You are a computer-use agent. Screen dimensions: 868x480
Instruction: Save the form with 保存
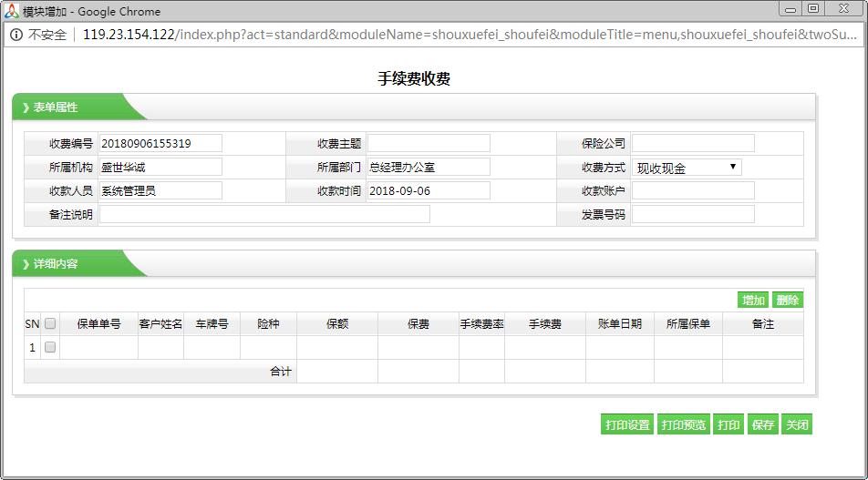[x=762, y=424]
